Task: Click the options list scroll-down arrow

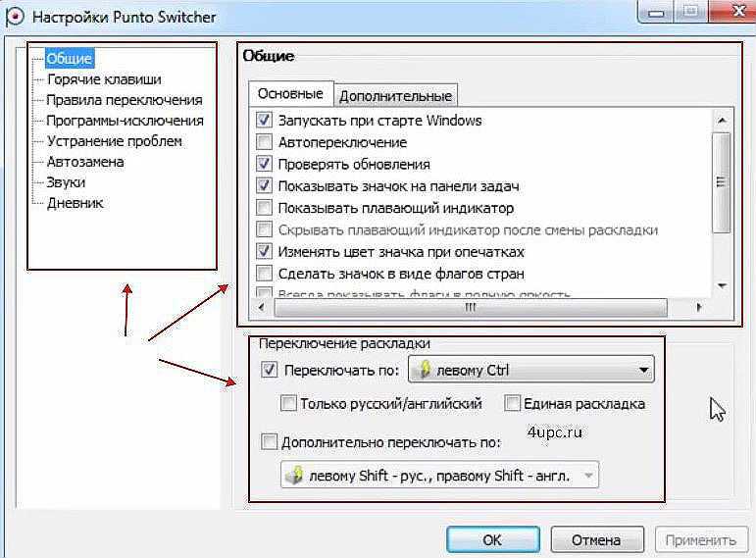Action: point(722,285)
